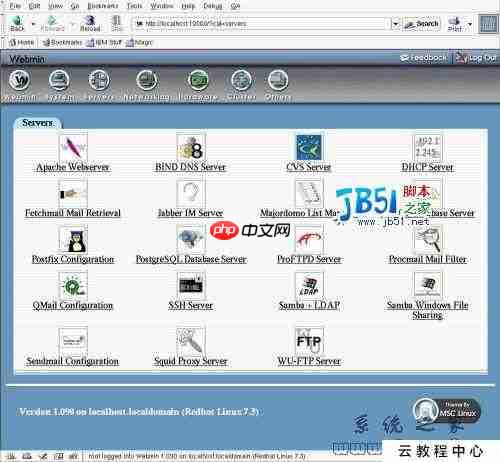Click the CVS Server fish icon
This screenshot has width=500, height=462.
309,147
